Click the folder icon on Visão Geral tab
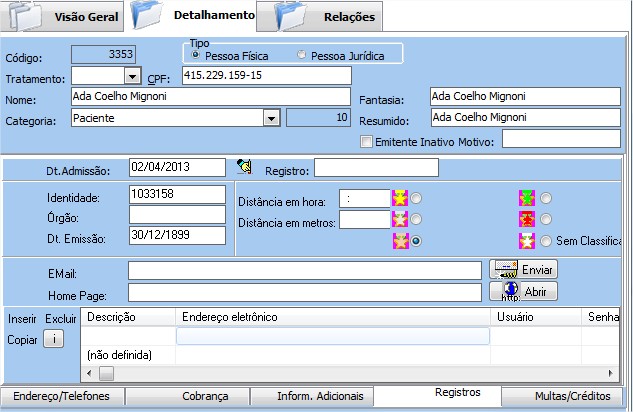 [x=26, y=16]
